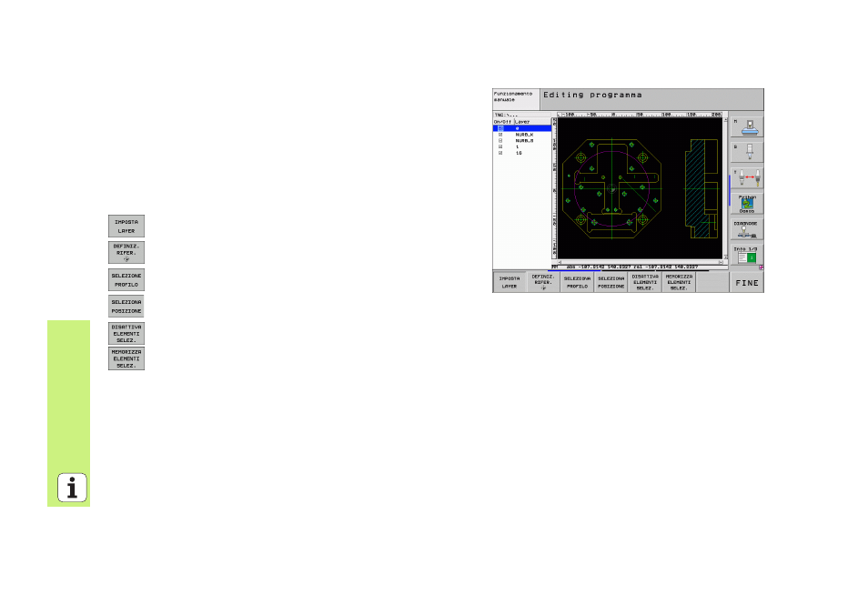868x615 pixels.
Task: Select layer name 1 in the list
Action: 518,146
